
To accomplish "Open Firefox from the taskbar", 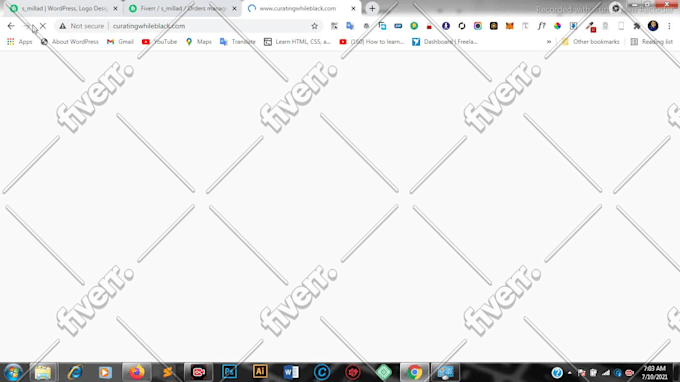I will point(137,372).
